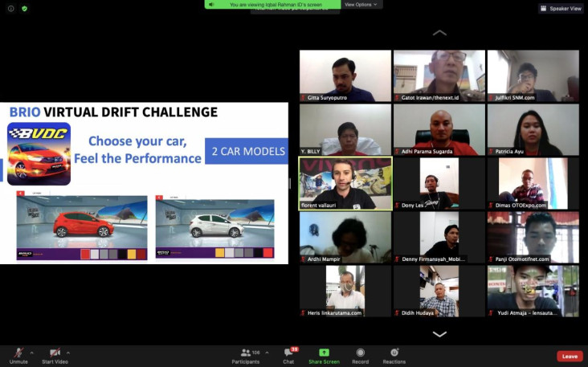This screenshot has width=588, height=367.
Task: Click the divider handle between shared screen and gallery
Action: tap(290, 183)
